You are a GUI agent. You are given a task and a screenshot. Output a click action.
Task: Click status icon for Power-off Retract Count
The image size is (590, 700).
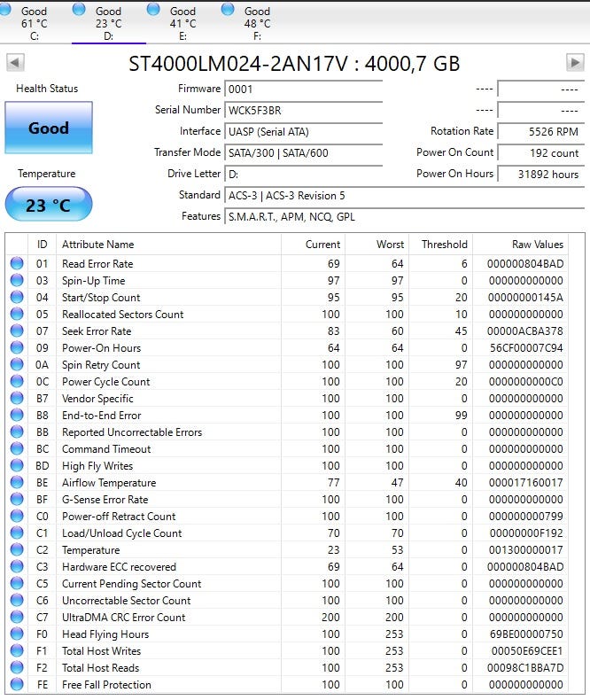point(17,516)
